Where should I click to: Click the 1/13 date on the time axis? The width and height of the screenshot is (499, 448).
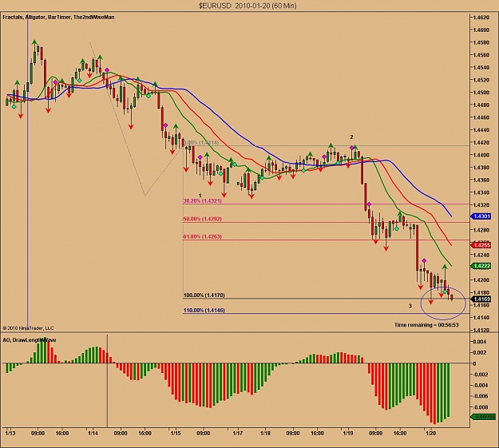[x=10, y=434]
